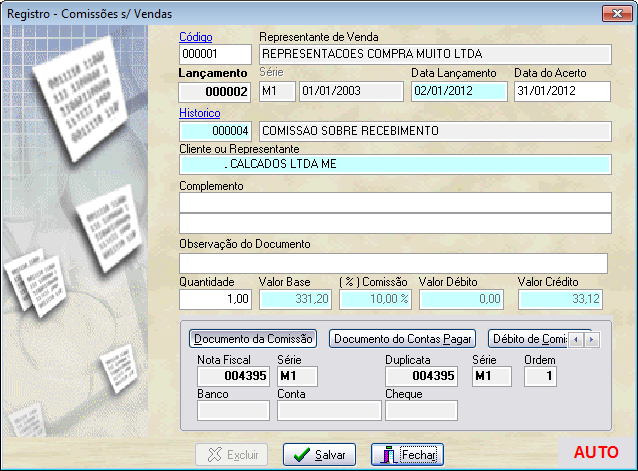Focus the Código field 000001
638x471 pixels.
pos(215,54)
